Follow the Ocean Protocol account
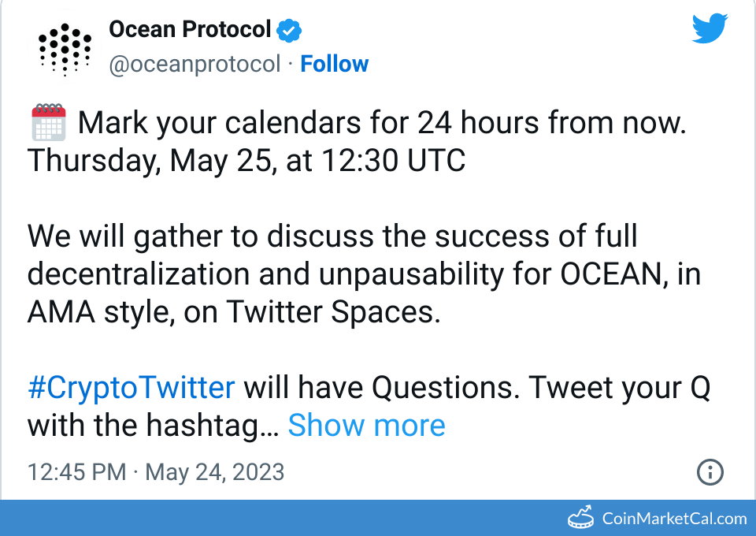 (335, 64)
